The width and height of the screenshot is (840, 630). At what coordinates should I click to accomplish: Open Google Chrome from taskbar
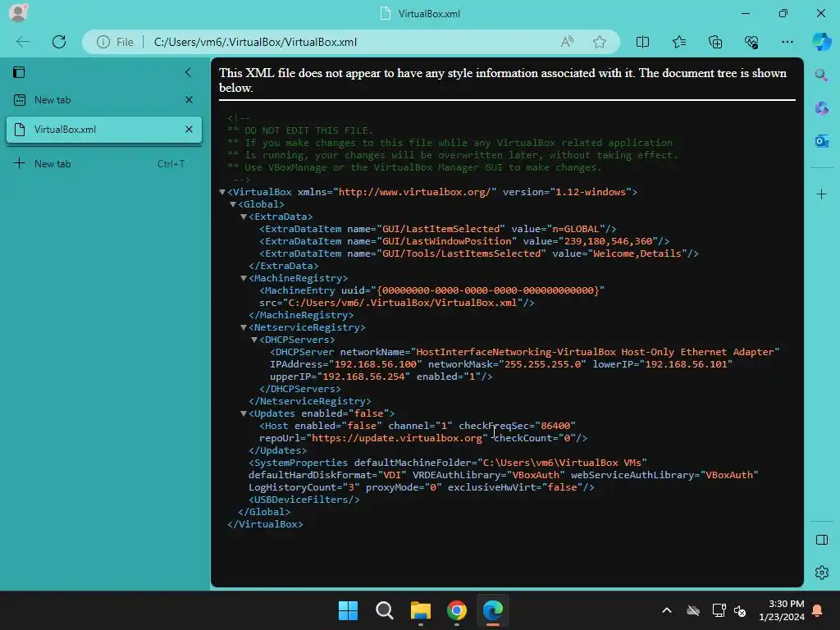[456, 610]
